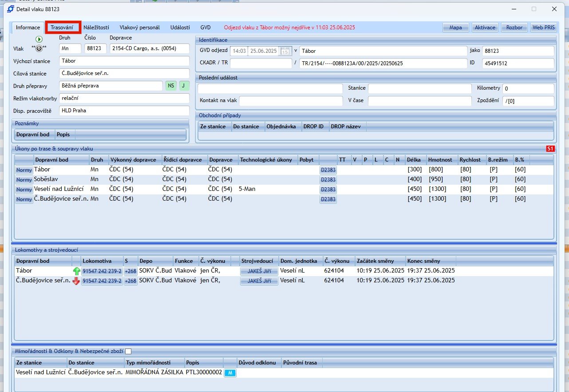Click the green up arrow in Tábor locomotive row
Image resolution: width=569 pixels, height=392 pixels.
(x=76, y=271)
